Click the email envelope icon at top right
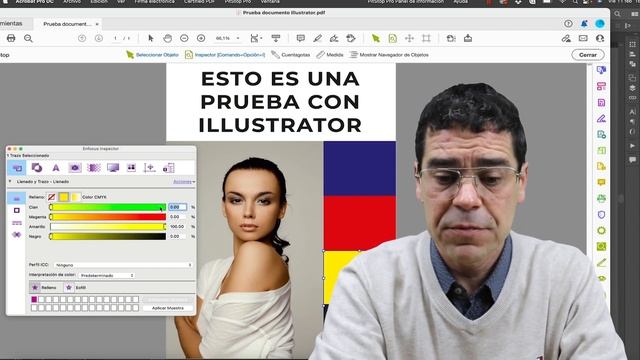 point(583,38)
